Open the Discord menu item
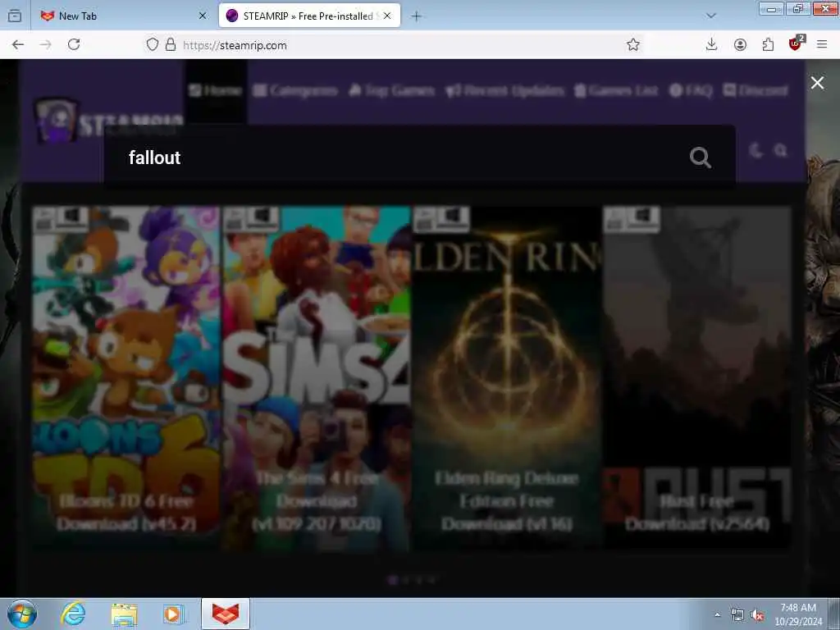Viewport: 840px width, 630px height. (x=756, y=90)
